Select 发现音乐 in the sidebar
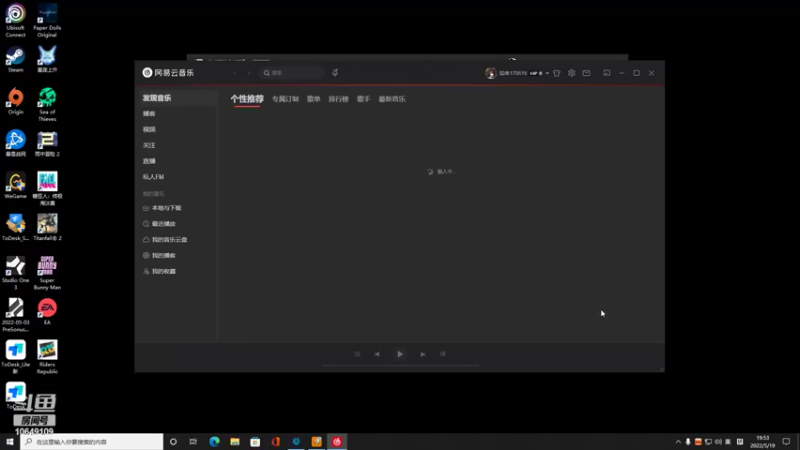The width and height of the screenshot is (800, 450). pos(177,98)
